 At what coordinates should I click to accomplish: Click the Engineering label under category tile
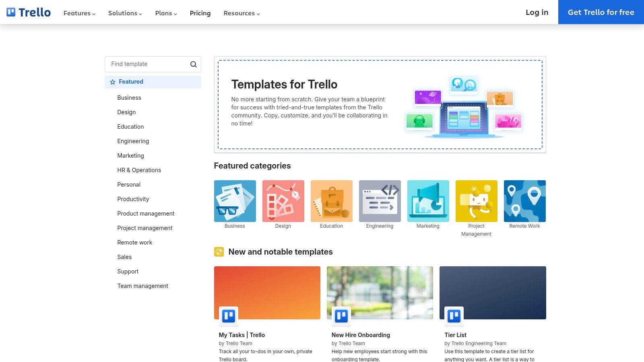tap(380, 226)
